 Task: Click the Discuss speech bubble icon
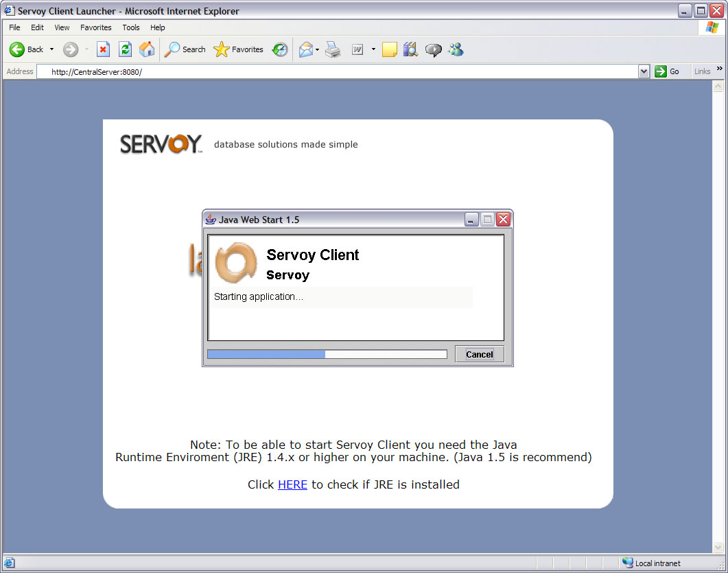(x=433, y=49)
